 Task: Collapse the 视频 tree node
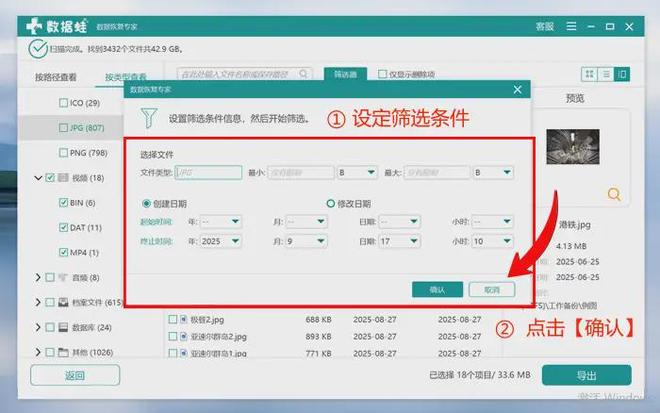(38, 178)
